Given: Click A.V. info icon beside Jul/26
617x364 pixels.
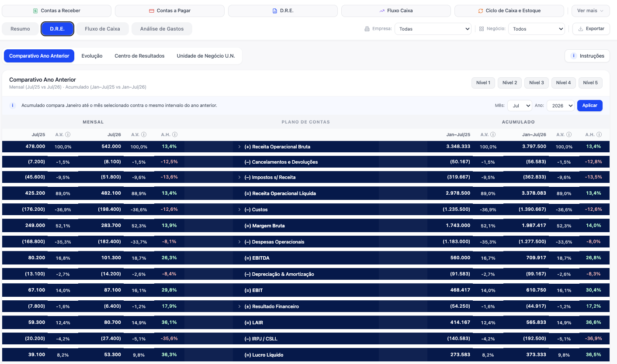Looking at the screenshot, I should click(144, 135).
